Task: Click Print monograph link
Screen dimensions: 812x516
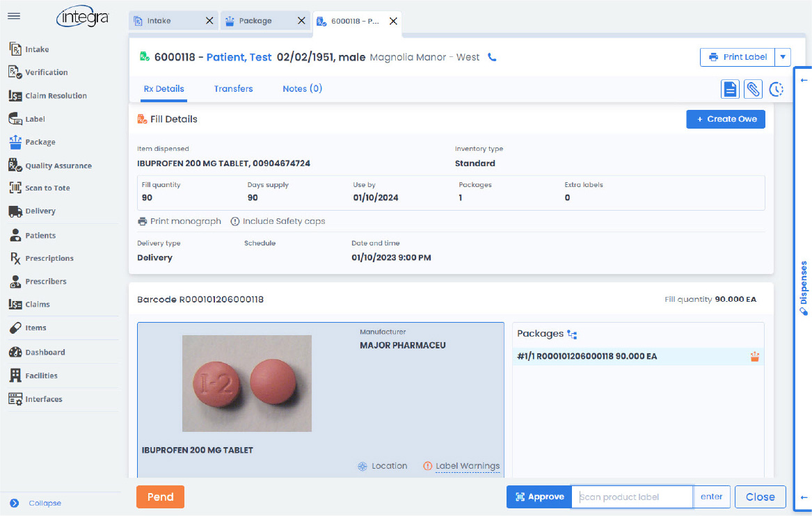Action: pos(180,221)
